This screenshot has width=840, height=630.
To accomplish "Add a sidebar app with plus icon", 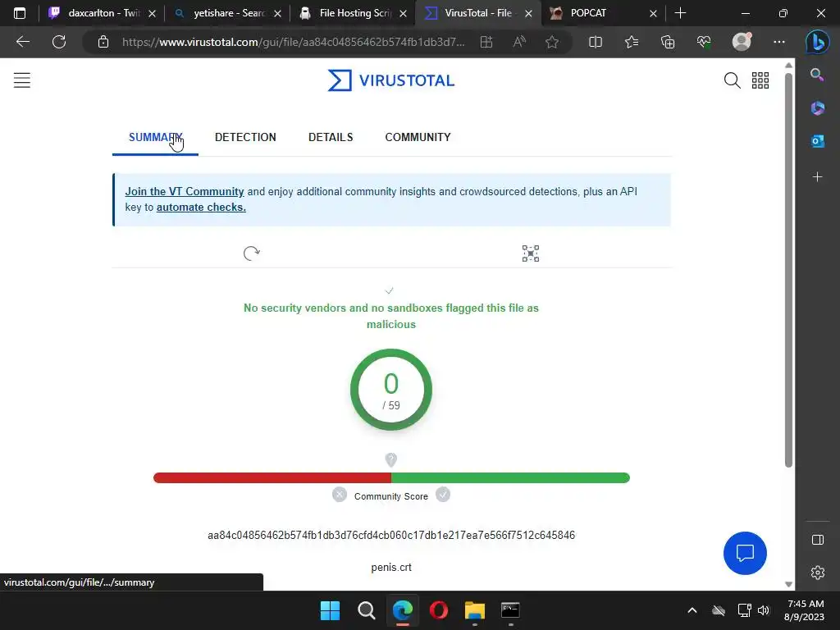I will point(818,177).
